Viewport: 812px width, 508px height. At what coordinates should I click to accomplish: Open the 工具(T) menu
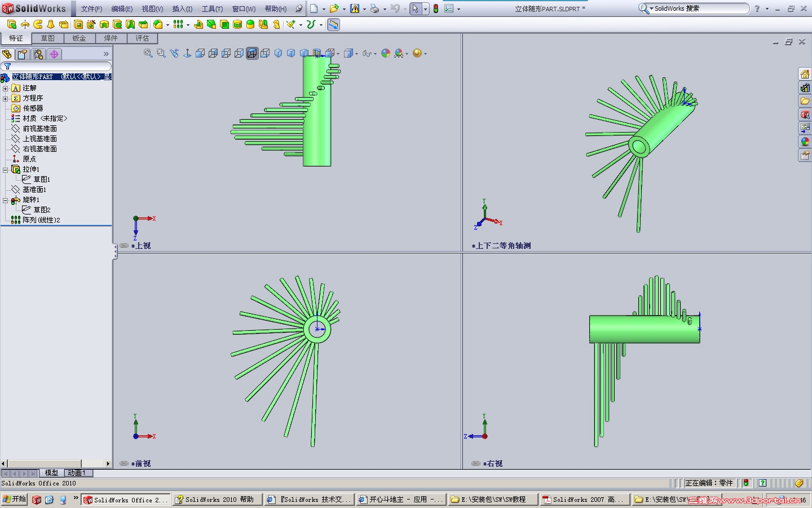[213, 9]
